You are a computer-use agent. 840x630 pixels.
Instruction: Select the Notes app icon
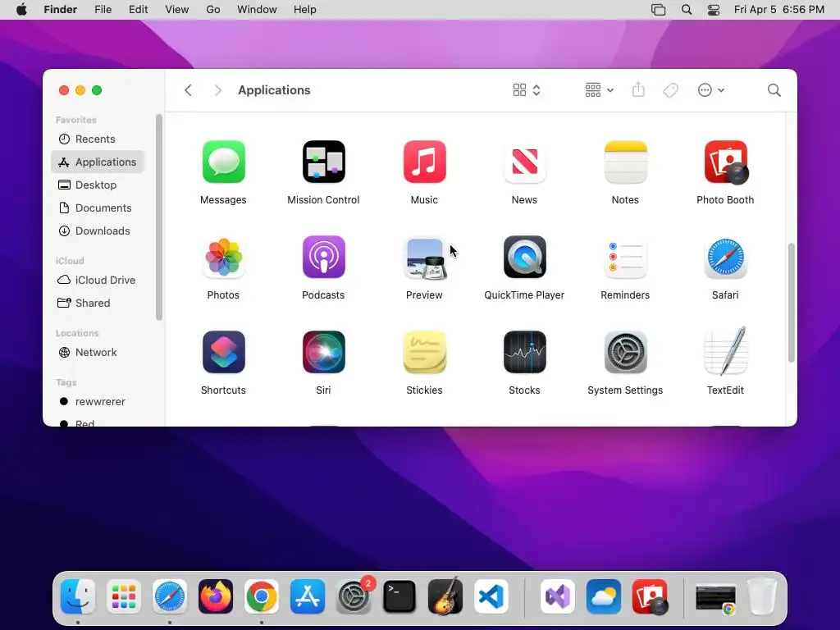[625, 162]
